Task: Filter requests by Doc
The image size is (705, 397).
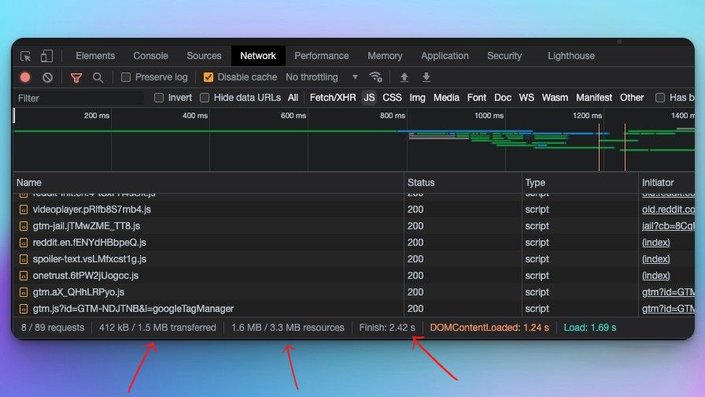Action: tap(503, 98)
